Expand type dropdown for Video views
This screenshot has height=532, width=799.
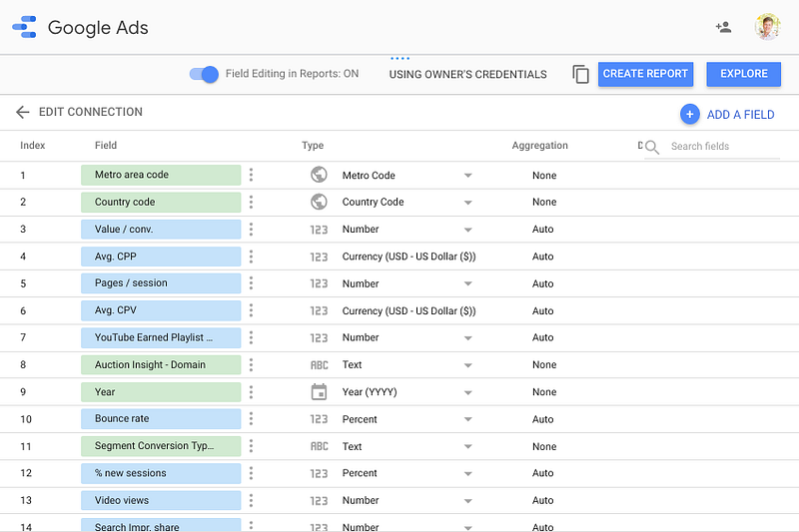(x=467, y=501)
